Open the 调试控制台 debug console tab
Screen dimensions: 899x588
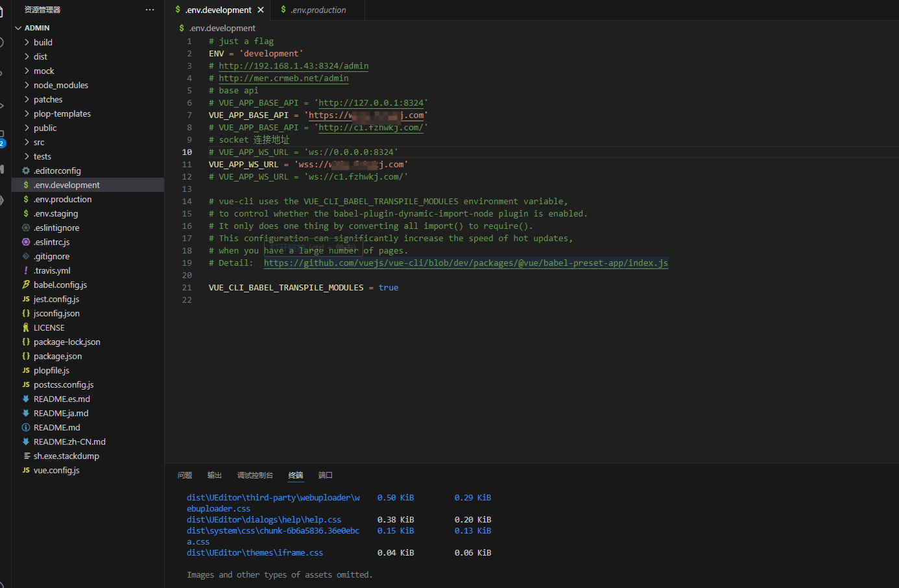tap(255, 475)
